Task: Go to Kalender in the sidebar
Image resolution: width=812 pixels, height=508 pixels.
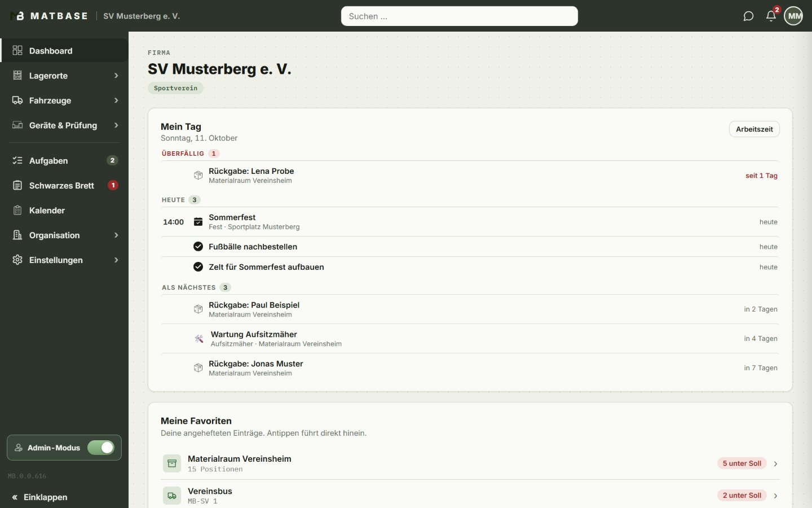Action: click(x=64, y=211)
